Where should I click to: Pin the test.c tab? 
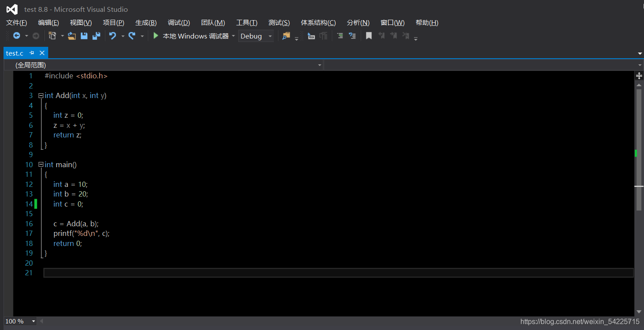[x=32, y=53]
